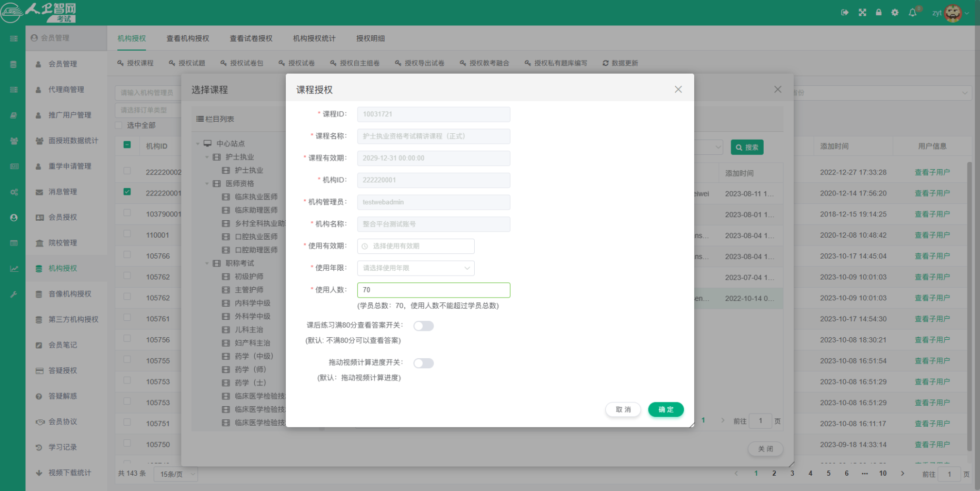Uncheck institution 222220001 in the list
Screen dimensions: 980x491
127,192
